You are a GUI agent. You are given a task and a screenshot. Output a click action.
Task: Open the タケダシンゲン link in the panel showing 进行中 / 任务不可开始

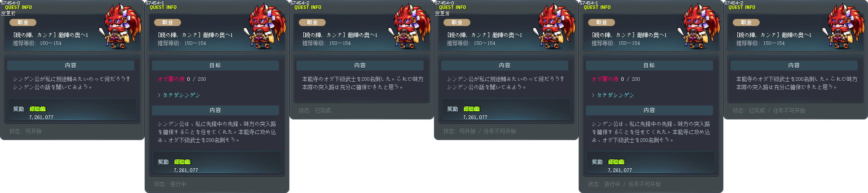coord(615,95)
